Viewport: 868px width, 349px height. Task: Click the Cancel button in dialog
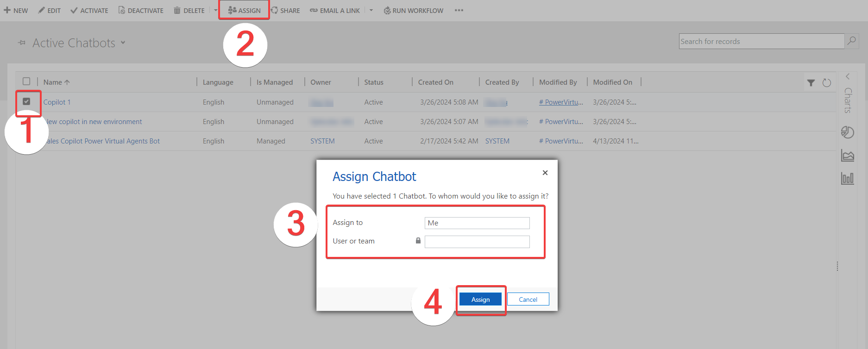(x=528, y=299)
